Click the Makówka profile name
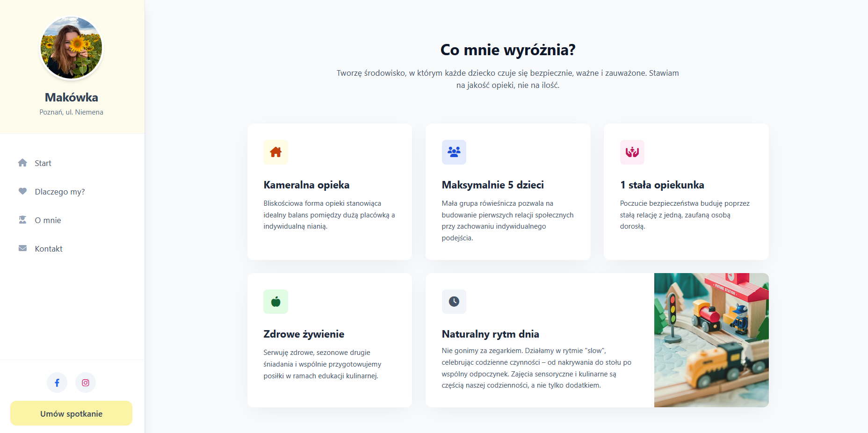Viewport: 868px width, 433px height. tap(71, 97)
